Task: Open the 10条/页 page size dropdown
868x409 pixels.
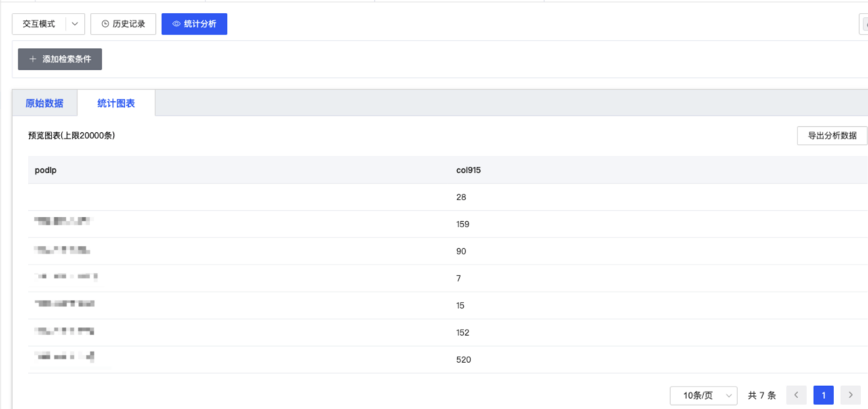Action: coord(703,395)
